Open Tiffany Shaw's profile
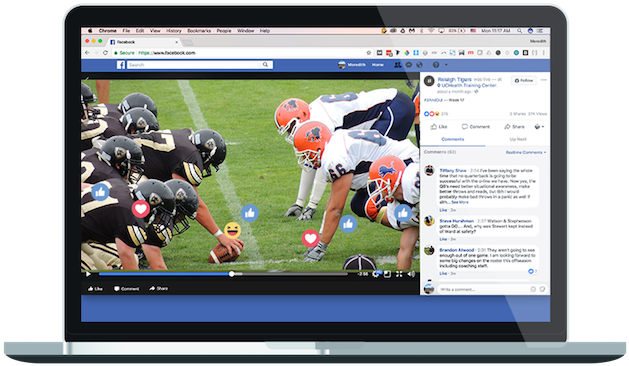Viewport: 629px width, 366px height. click(x=452, y=171)
